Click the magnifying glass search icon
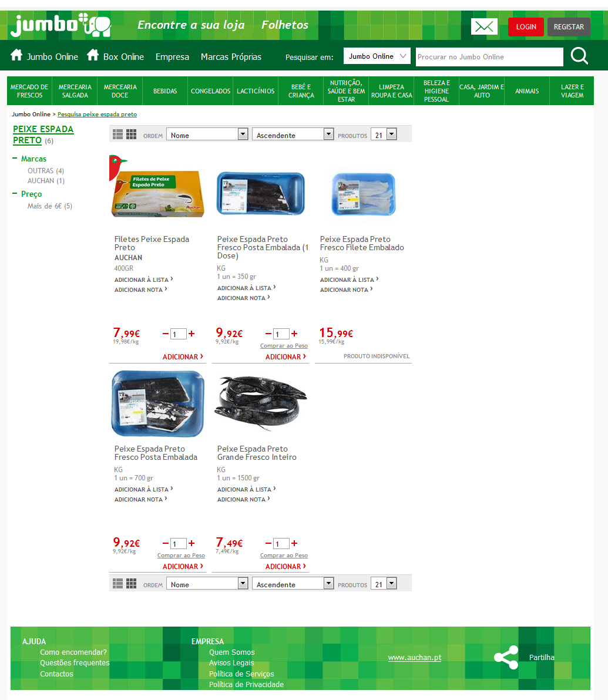Viewport: 608px width, 700px height. [579, 56]
